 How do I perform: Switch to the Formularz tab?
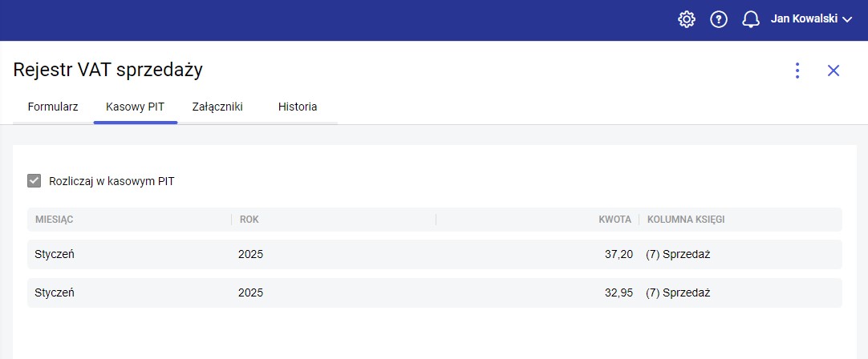point(53,107)
